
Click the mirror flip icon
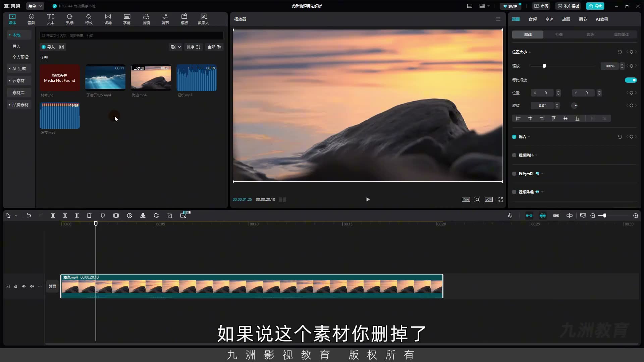143,216
